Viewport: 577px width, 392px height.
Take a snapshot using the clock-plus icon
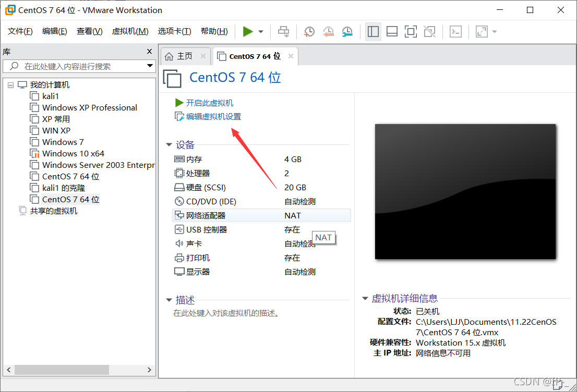309,32
